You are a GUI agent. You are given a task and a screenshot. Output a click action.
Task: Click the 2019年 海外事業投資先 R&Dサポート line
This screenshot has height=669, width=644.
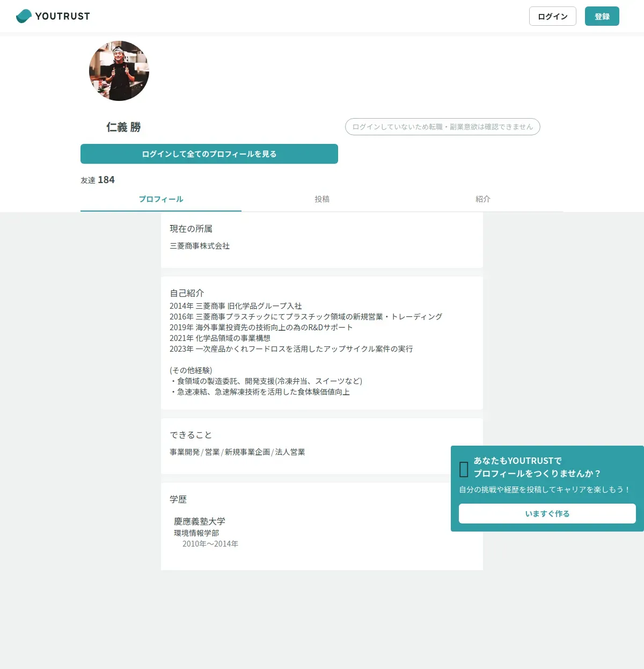(261, 328)
